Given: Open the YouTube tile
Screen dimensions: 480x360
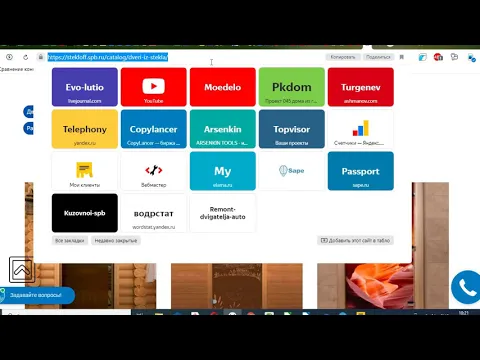Looking at the screenshot, I should click(x=154, y=87).
